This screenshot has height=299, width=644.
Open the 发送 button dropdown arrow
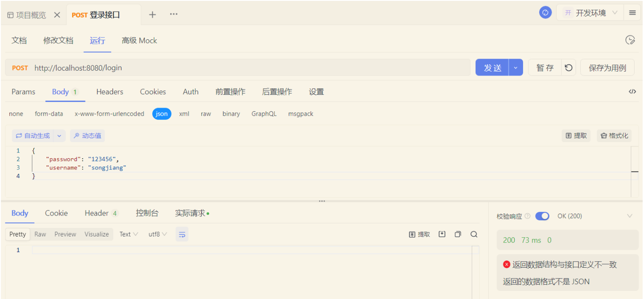coord(515,67)
